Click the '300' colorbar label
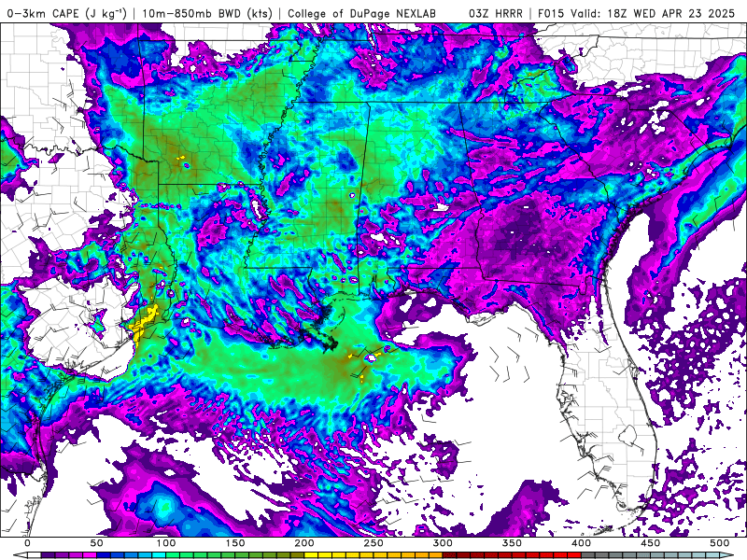Screen dimensions: 747x560 pyautogui.click(x=443, y=543)
